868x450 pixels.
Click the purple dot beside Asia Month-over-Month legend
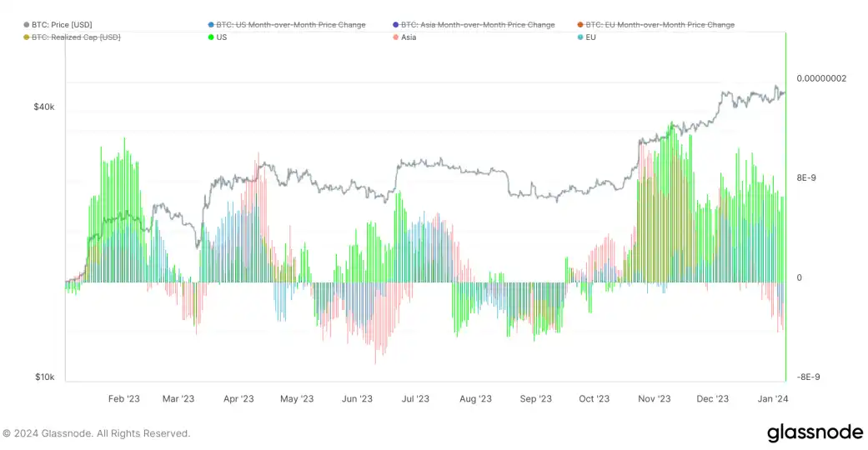tap(394, 25)
